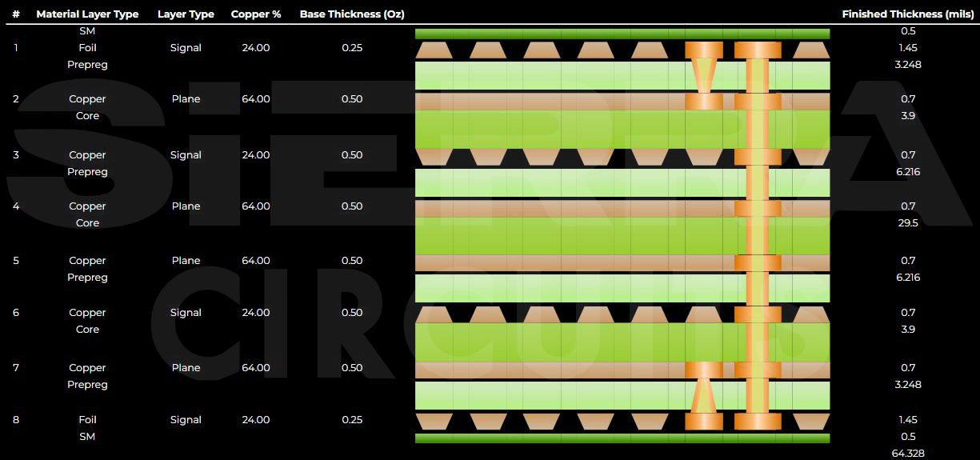This screenshot has height=460, width=980.
Task: Select "SM" label above layer 1
Action: pos(87,31)
